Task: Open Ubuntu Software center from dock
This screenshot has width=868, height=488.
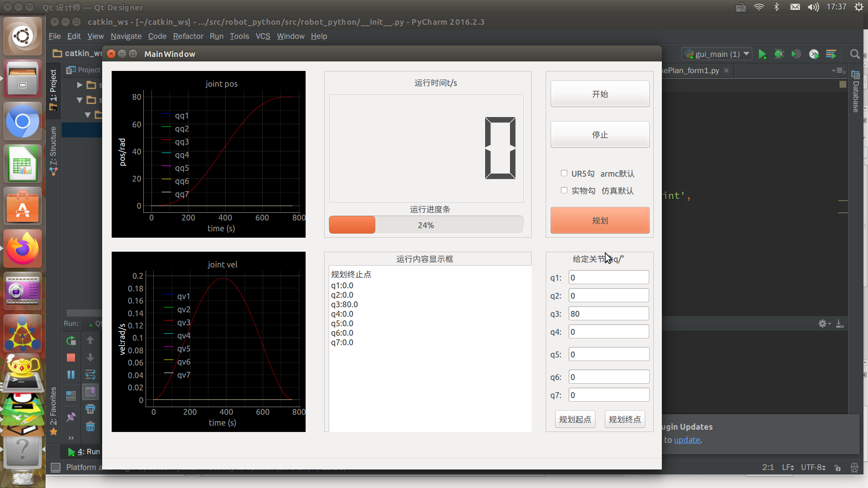Action: (x=23, y=206)
